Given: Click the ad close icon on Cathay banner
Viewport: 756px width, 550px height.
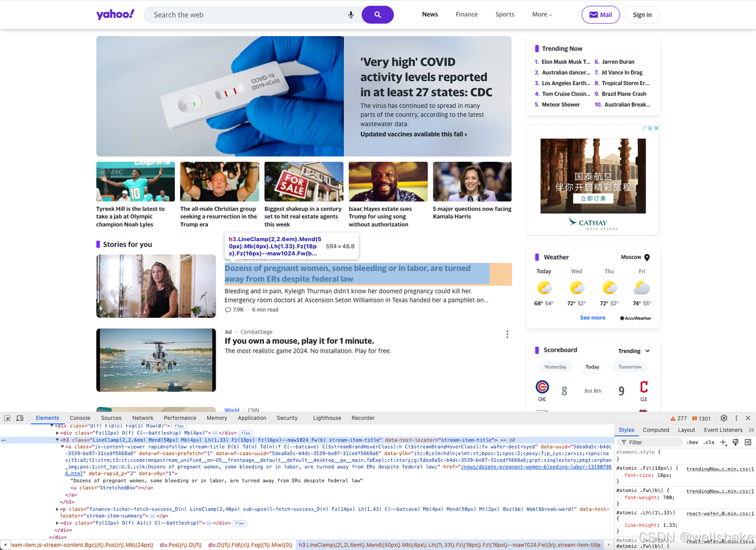Looking at the screenshot, I should pyautogui.click(x=656, y=128).
